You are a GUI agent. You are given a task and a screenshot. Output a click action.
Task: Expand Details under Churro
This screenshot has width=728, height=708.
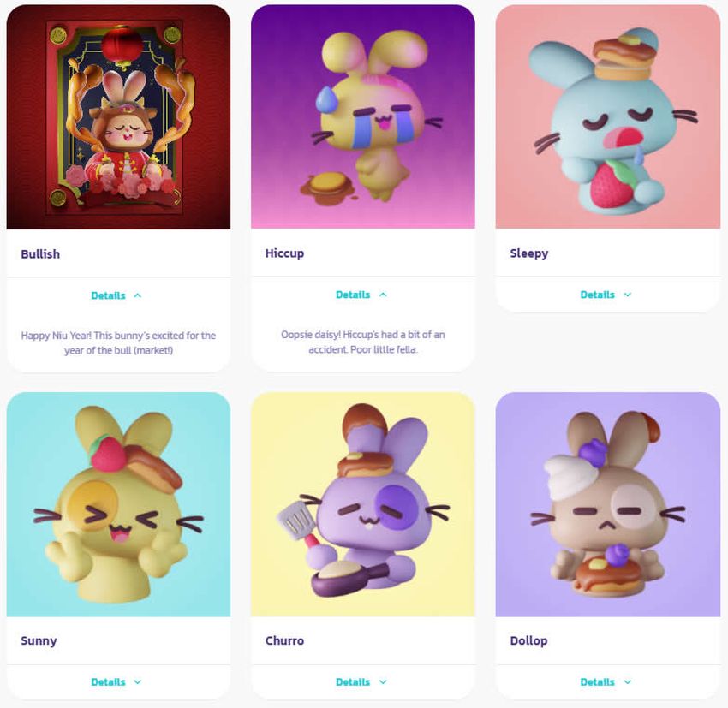tap(353, 682)
